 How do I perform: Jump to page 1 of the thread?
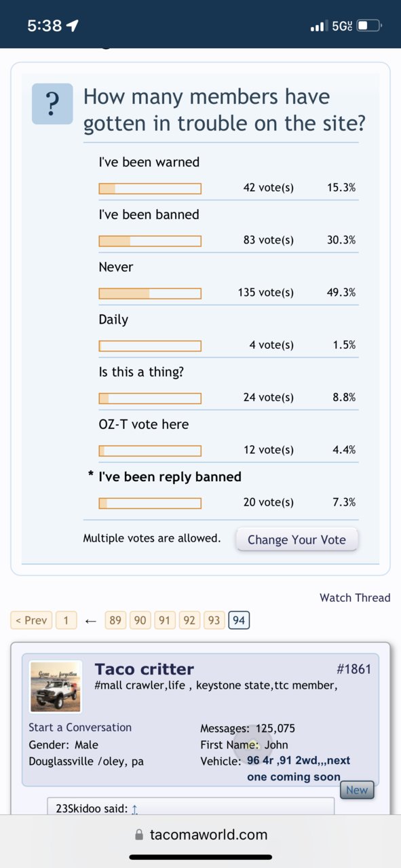66,620
